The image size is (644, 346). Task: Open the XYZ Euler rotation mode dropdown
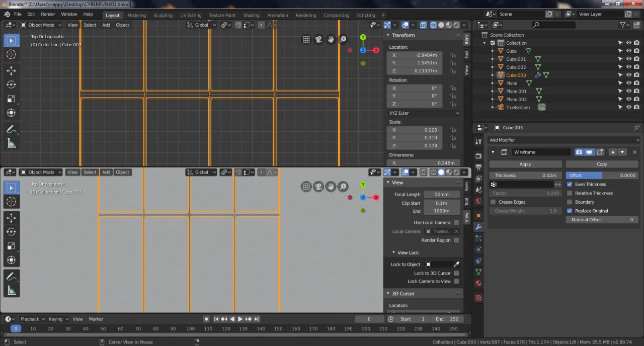[x=424, y=113]
